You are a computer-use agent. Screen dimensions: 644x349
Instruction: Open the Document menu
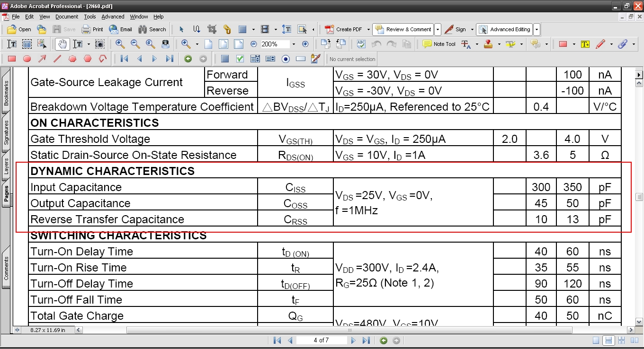[67, 17]
